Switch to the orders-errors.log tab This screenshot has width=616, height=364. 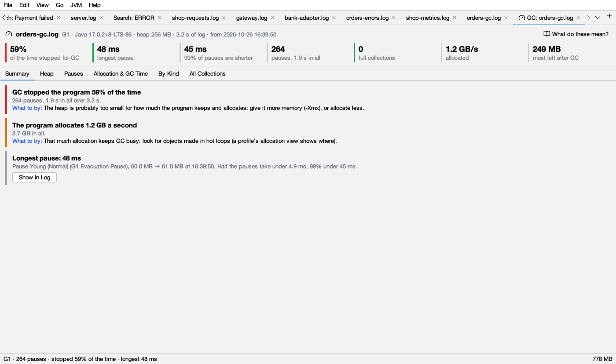367,18
